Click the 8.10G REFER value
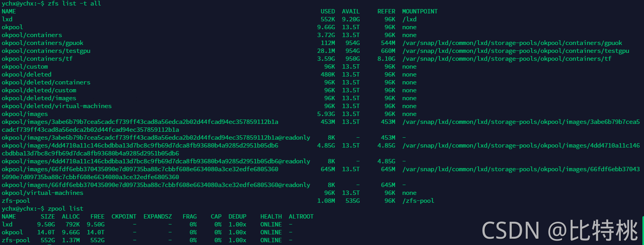 pos(386,59)
